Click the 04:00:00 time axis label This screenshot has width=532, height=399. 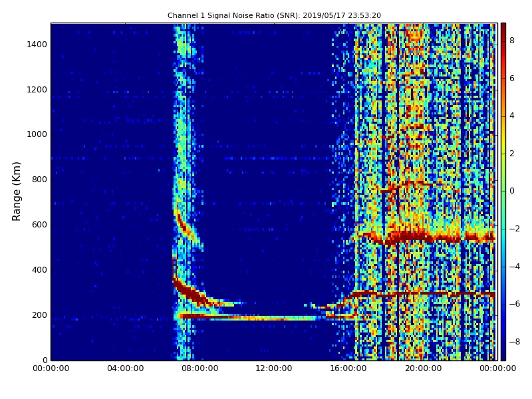point(126,368)
